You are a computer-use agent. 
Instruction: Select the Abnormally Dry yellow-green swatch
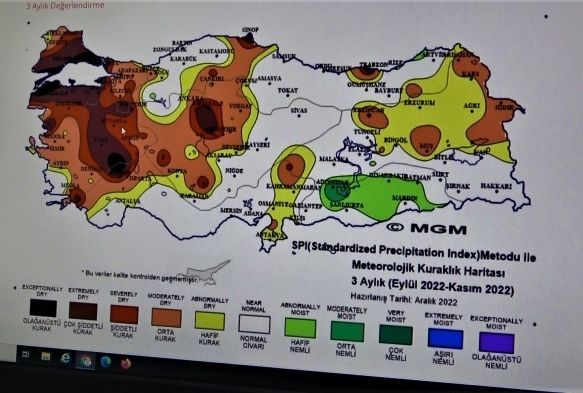click(210, 321)
